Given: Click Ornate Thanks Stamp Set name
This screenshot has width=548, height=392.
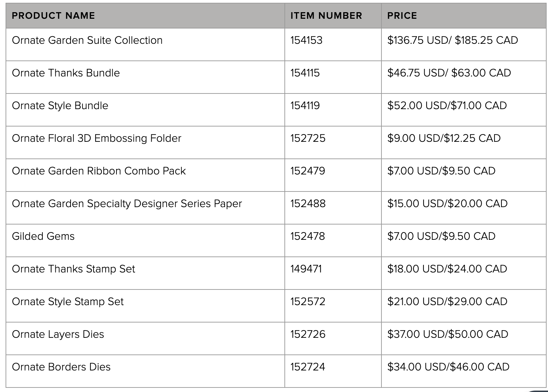Looking at the screenshot, I should (x=73, y=269).
